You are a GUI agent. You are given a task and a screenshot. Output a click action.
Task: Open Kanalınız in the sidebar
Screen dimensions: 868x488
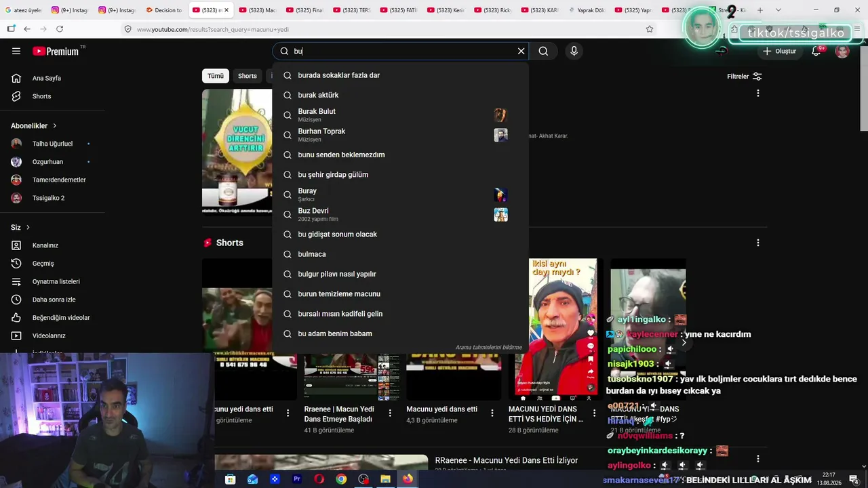click(x=45, y=245)
